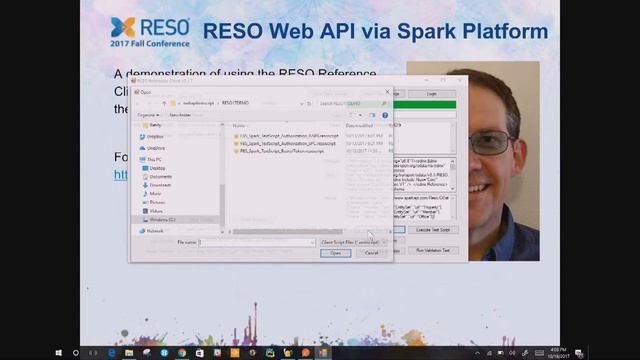
Task: Show hidden system tray icons chevron
Action: (477, 353)
